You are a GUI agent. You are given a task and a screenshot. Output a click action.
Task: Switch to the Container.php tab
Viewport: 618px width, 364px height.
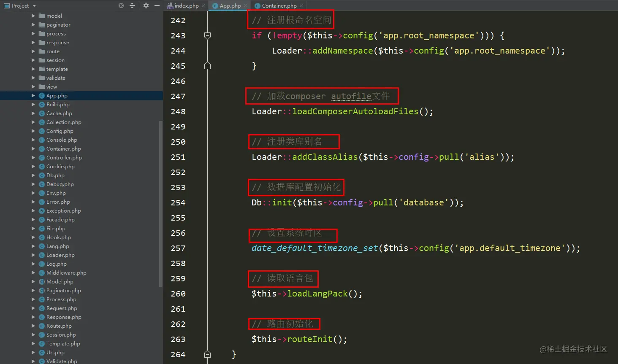point(279,5)
